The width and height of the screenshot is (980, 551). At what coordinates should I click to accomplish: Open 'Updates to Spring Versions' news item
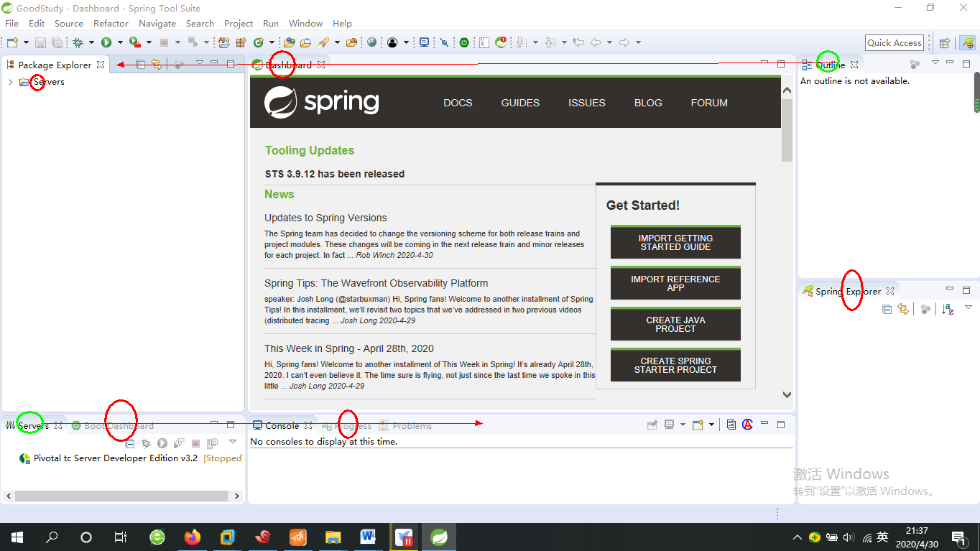point(325,218)
